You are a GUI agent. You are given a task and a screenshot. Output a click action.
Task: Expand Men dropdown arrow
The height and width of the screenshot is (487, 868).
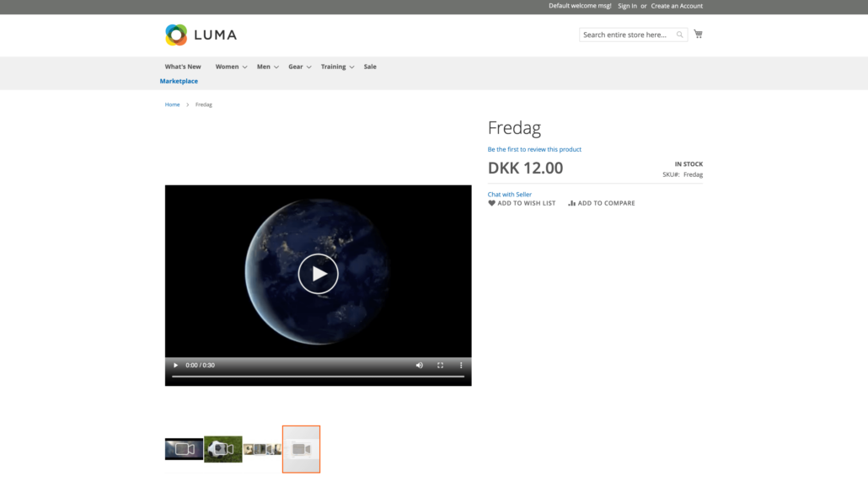click(x=276, y=67)
